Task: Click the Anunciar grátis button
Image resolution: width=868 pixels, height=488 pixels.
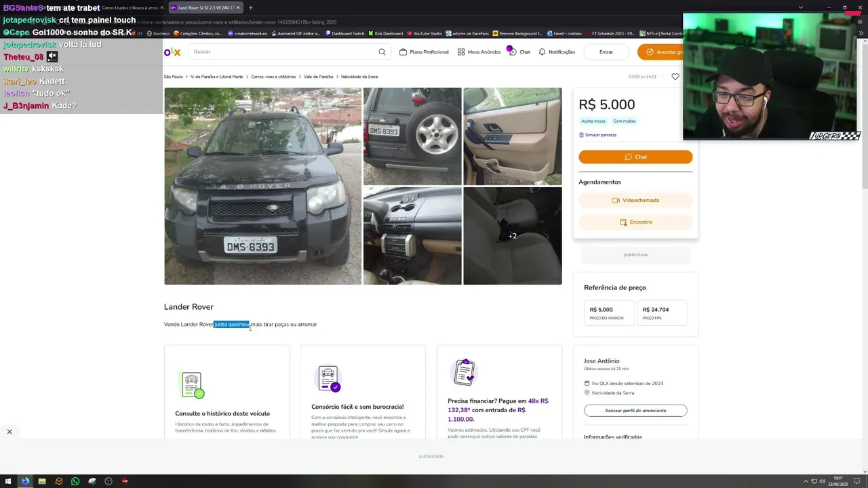Action: tap(661, 52)
